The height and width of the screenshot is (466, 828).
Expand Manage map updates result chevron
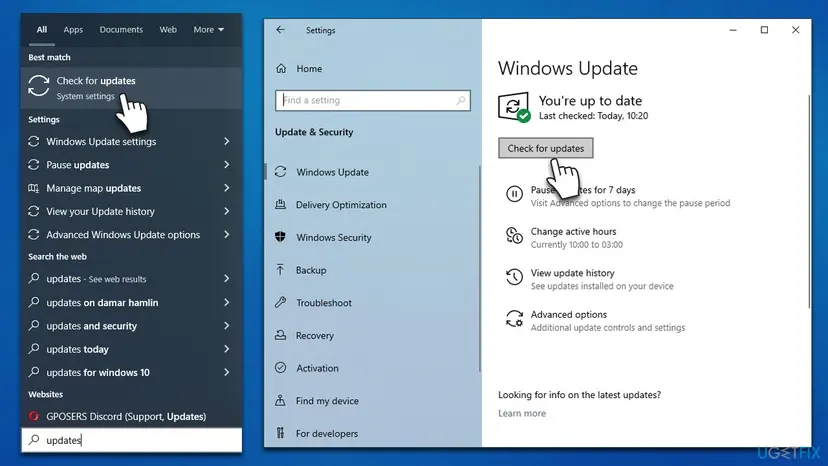point(227,188)
